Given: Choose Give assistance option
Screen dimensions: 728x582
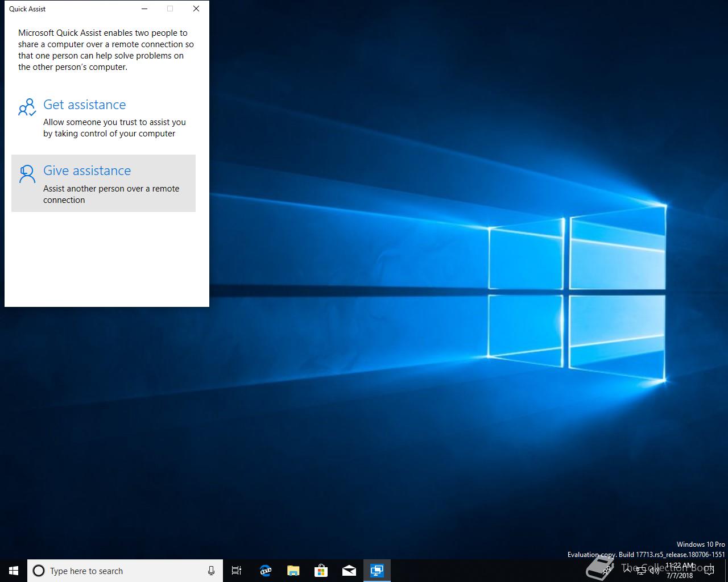Looking at the screenshot, I should click(x=104, y=183).
